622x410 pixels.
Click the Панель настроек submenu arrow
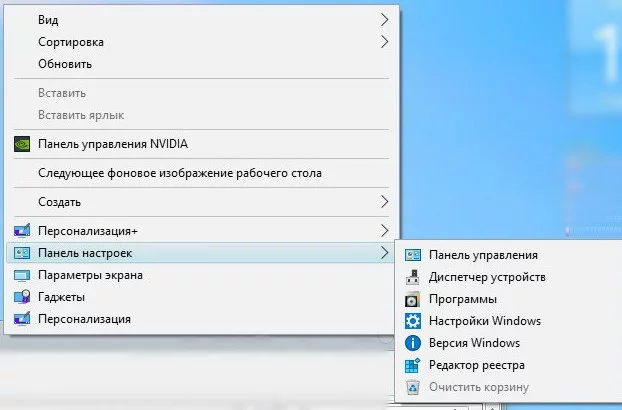point(384,253)
